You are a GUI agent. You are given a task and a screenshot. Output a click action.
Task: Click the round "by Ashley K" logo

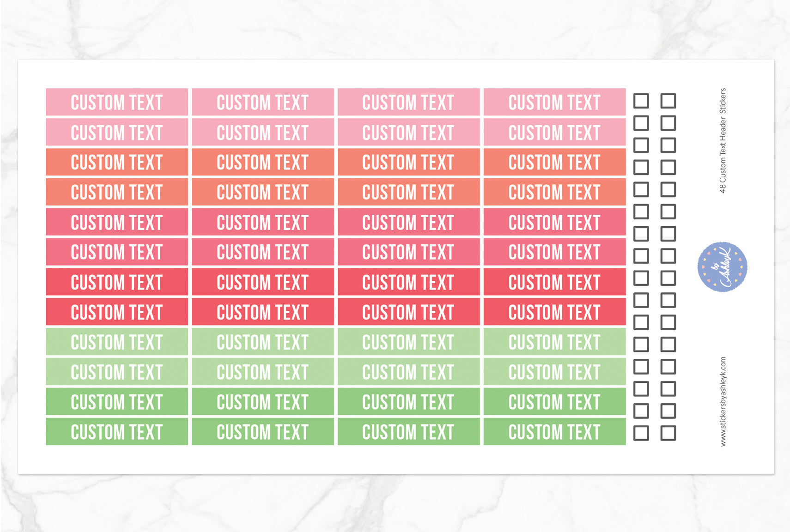click(722, 267)
